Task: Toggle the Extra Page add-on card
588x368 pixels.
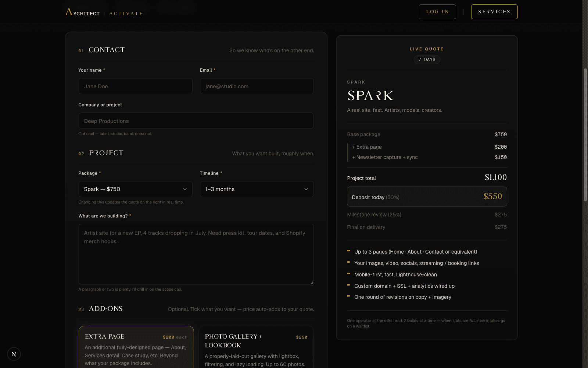Action: coord(136,347)
